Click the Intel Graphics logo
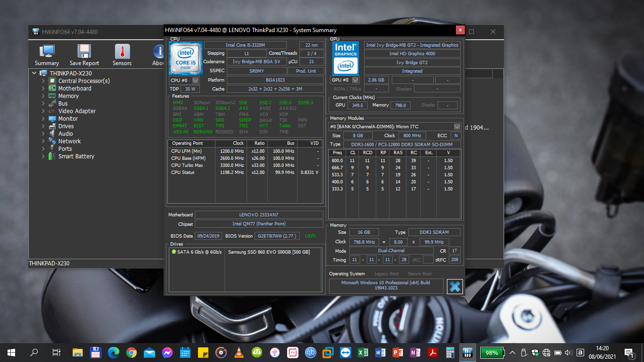This screenshot has width=644, height=362. pos(346,58)
